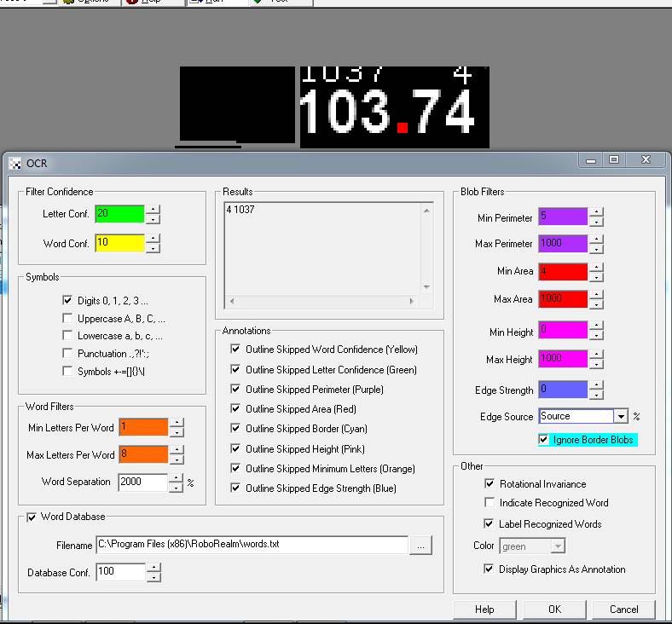Viewport: 672px width, 624px height.
Task: Increase Max Letters Per Word value
Action: [177, 450]
